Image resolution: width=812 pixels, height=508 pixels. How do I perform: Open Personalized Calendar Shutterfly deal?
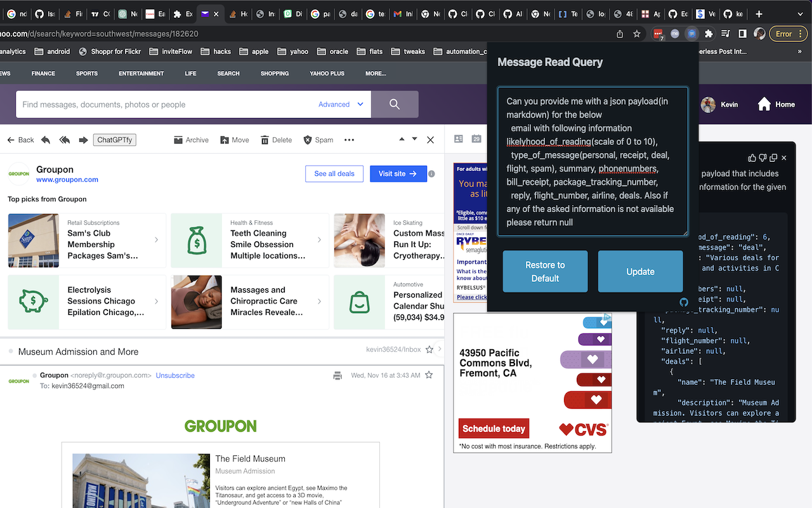[389, 302]
